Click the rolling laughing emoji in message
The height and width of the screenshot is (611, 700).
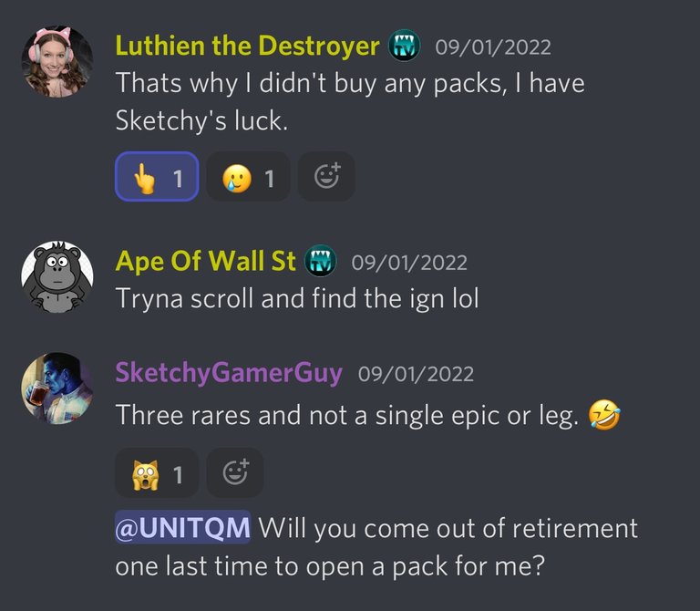pyautogui.click(x=604, y=415)
